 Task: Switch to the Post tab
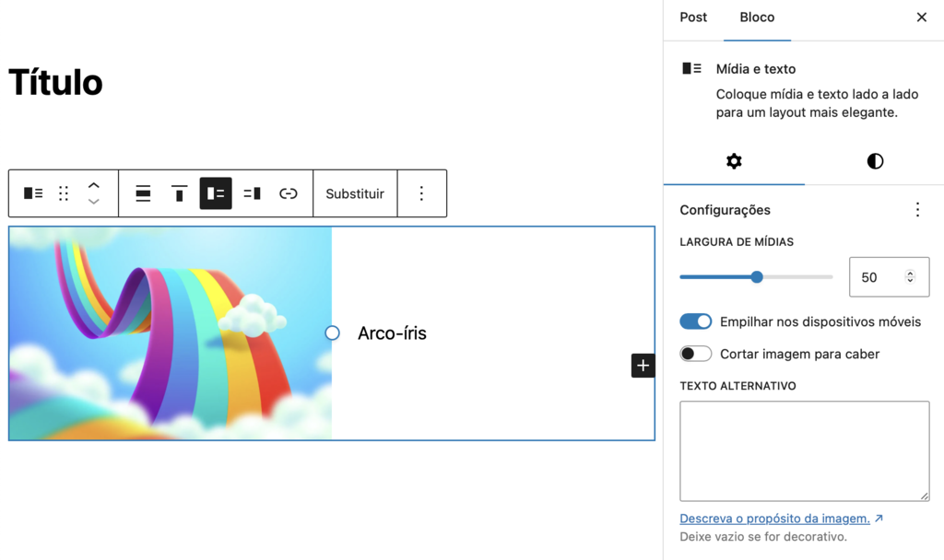point(692,17)
